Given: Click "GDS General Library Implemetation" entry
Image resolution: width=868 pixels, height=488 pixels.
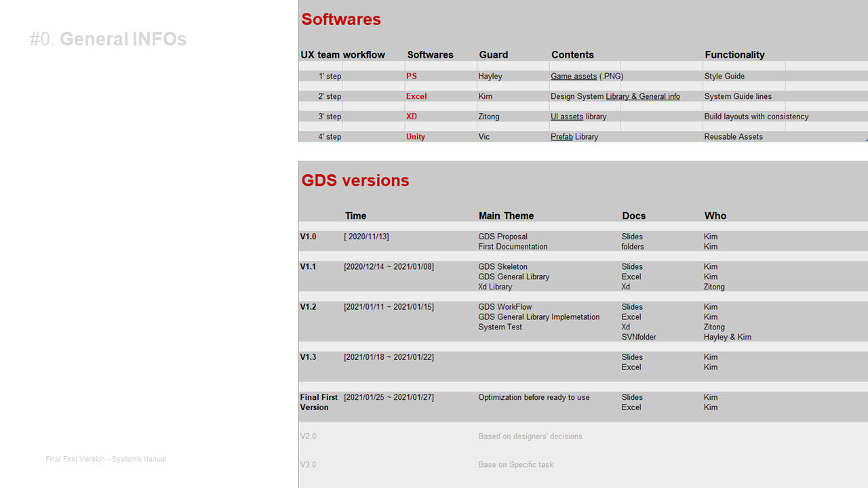Looking at the screenshot, I should tap(539, 317).
